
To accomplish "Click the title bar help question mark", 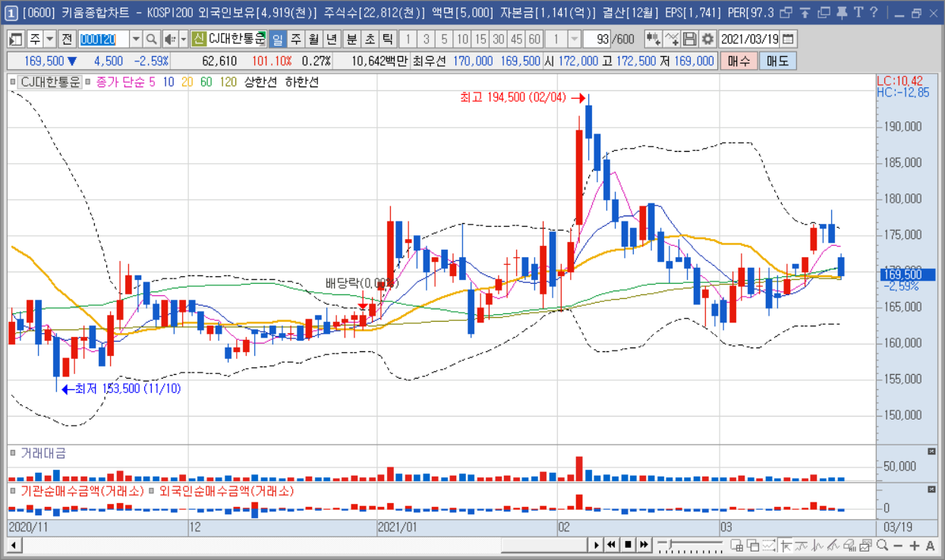I will click(x=873, y=13).
